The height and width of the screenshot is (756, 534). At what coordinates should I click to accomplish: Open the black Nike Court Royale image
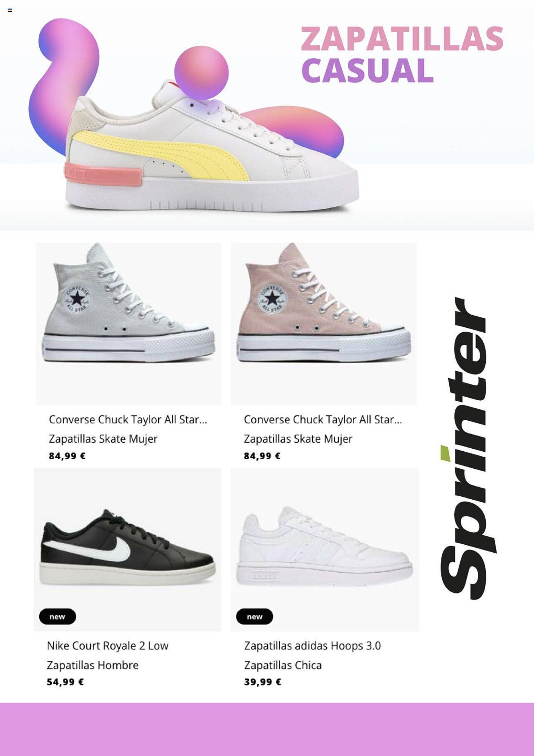[x=128, y=549]
